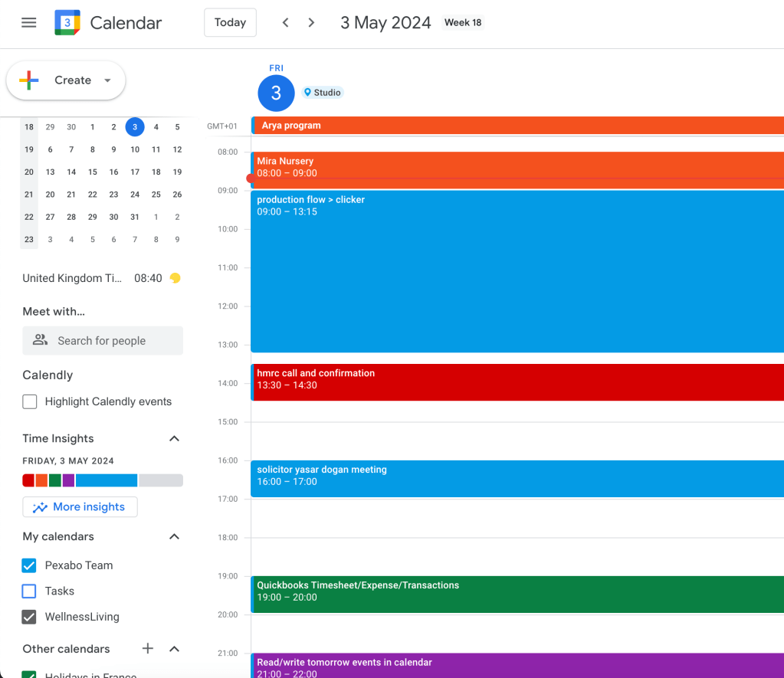This screenshot has width=784, height=678.
Task: Click the green segment in Time Insights bar
Action: click(55, 480)
